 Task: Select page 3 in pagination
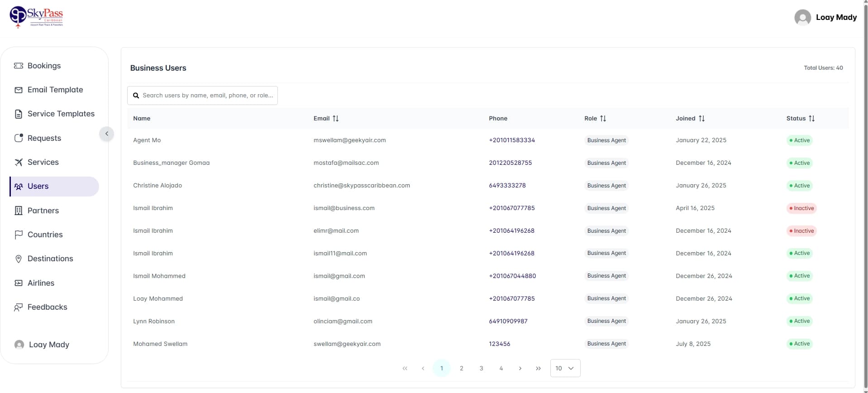[x=481, y=369]
